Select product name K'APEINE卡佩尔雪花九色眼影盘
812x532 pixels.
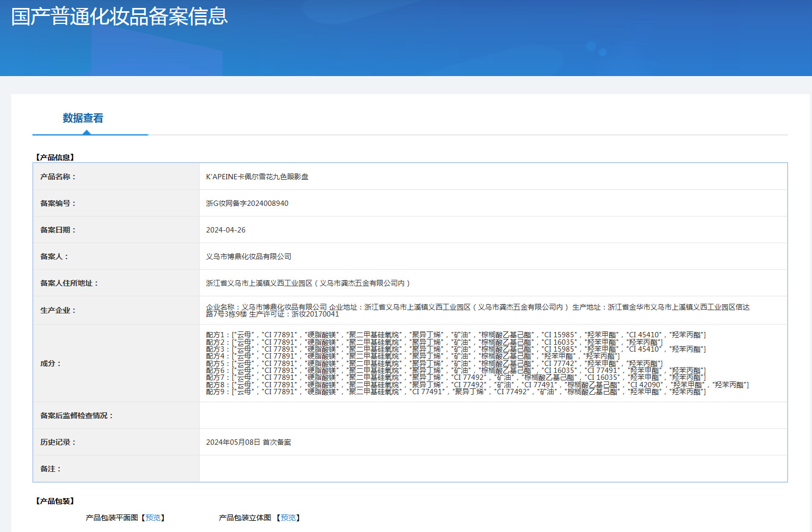coord(257,177)
